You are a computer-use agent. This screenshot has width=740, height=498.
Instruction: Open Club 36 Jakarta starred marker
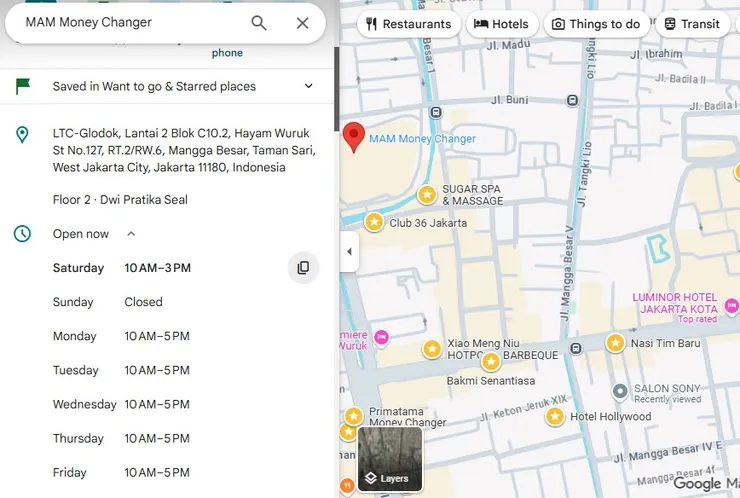[374, 221]
